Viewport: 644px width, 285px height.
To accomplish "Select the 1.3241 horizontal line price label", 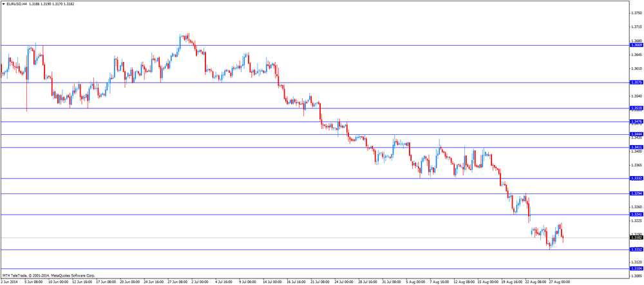I will 636,214.
